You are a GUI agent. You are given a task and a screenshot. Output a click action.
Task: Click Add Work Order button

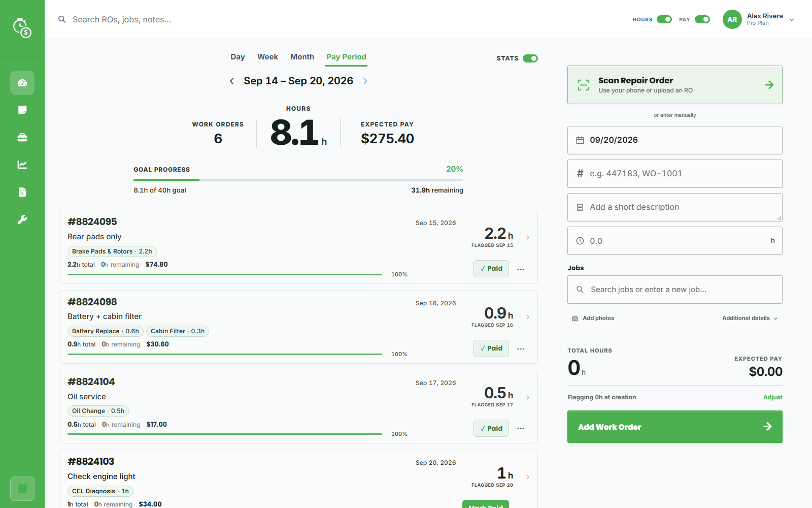pos(674,427)
